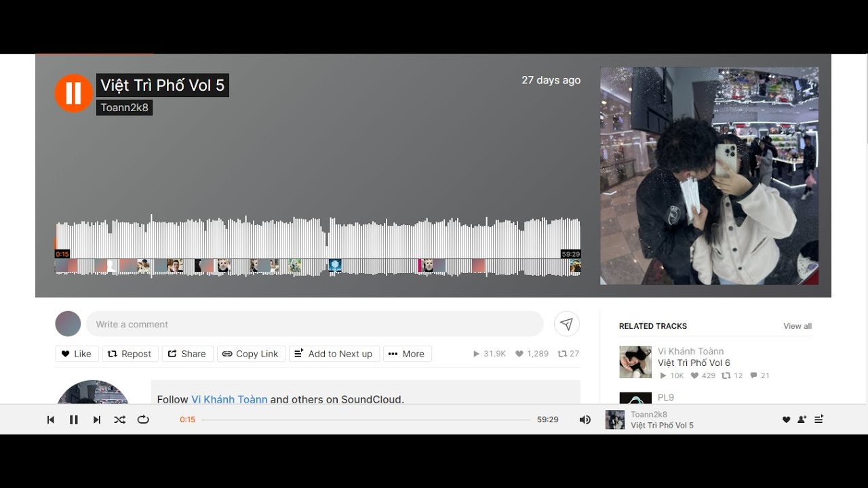The width and height of the screenshot is (868, 488).
Task: Click the 10K plays stat on Vol 6
Action: 672,375
